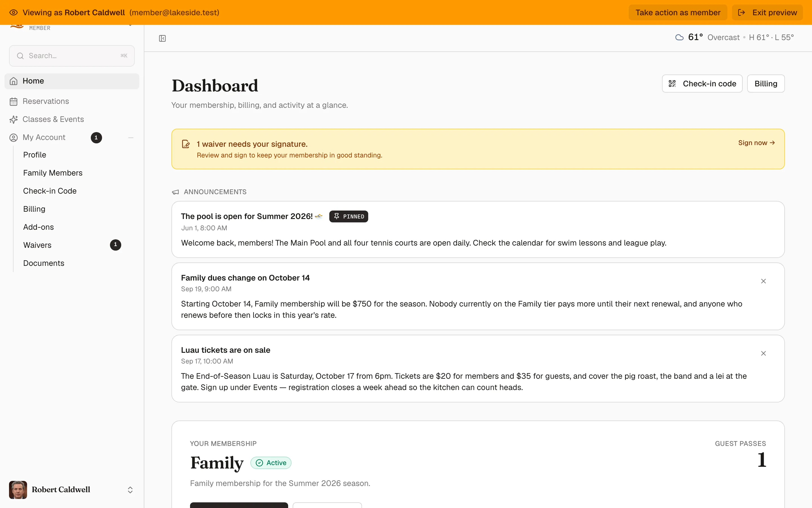This screenshot has height=508, width=812.
Task: Click the Jun 1, 8:00 AM timestamp
Action: click(204, 228)
